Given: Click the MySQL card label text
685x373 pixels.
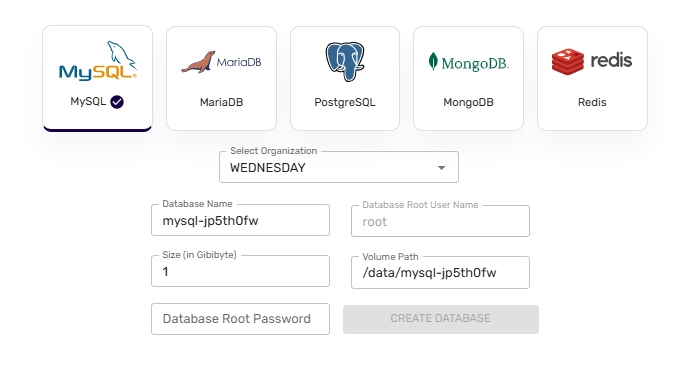Looking at the screenshot, I should (88, 101).
